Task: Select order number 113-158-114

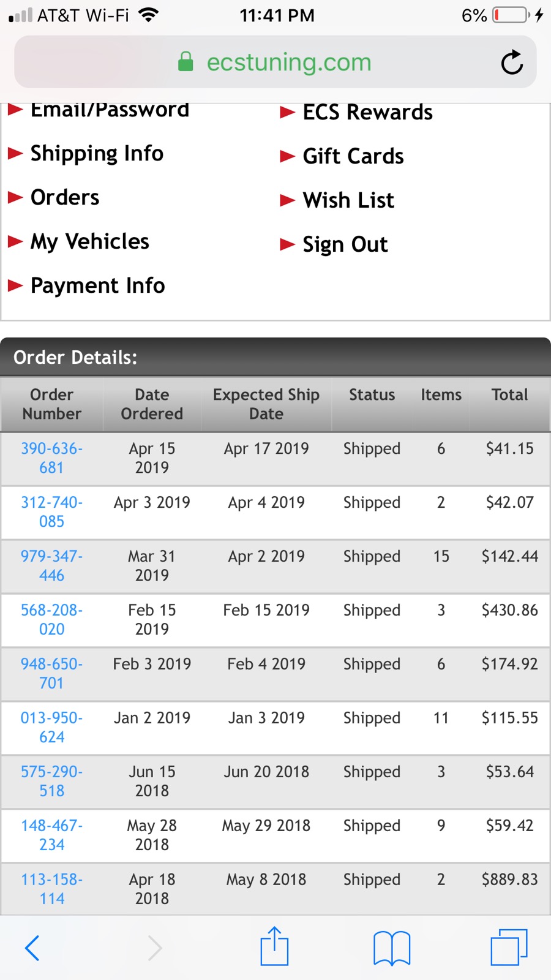Action: point(52,889)
